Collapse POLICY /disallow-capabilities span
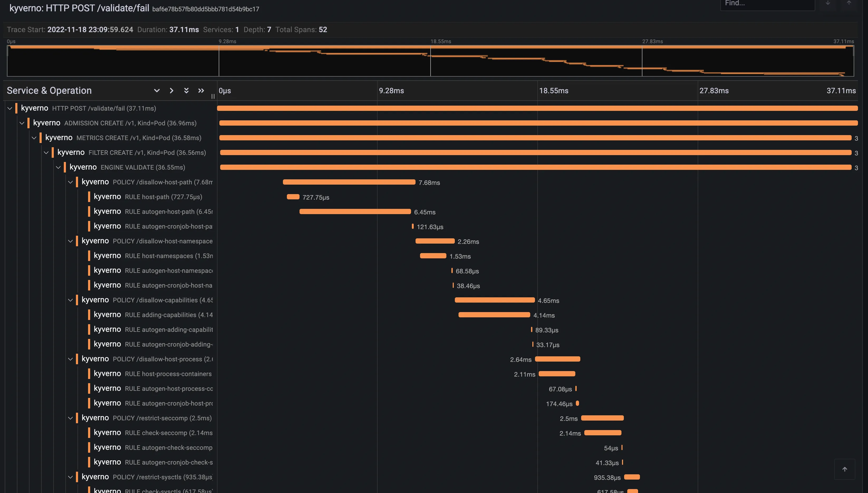Image resolution: width=868 pixels, height=493 pixels. [x=70, y=300]
